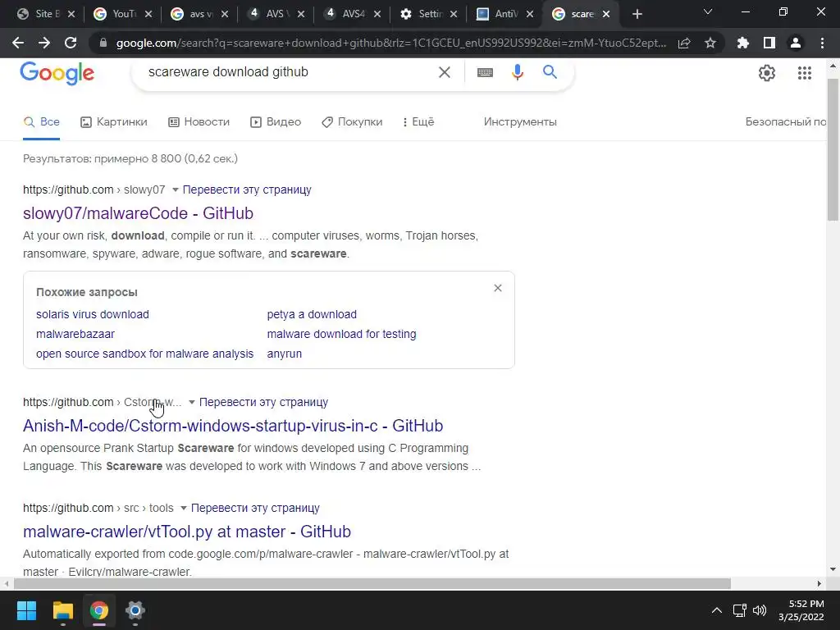840x630 pixels.
Task: Go to Google home via logo
Action: point(57,73)
